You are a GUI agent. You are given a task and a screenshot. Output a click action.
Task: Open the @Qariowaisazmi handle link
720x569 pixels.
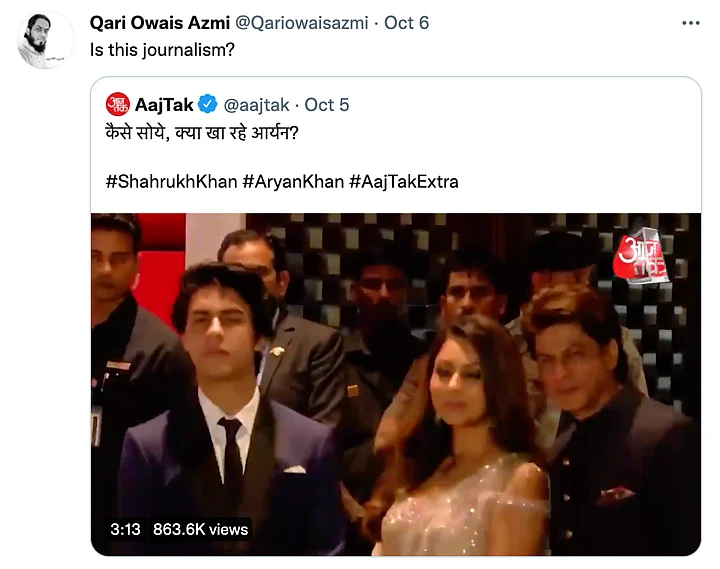302,23
